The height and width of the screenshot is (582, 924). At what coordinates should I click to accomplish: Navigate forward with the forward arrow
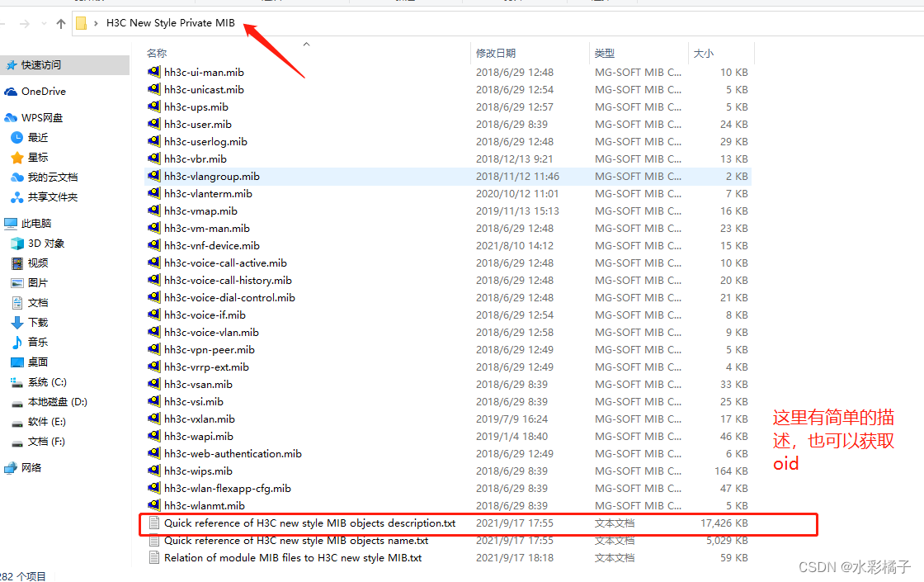point(25,24)
